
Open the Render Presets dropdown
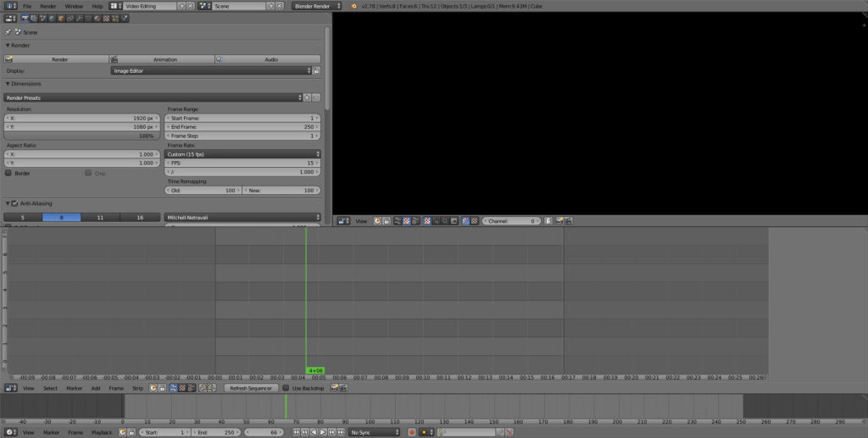(x=153, y=97)
